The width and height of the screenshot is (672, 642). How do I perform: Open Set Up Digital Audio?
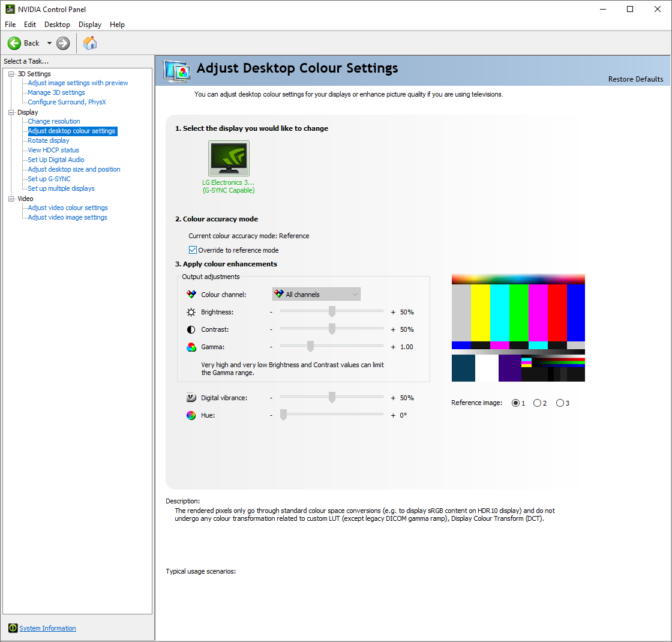tap(56, 160)
